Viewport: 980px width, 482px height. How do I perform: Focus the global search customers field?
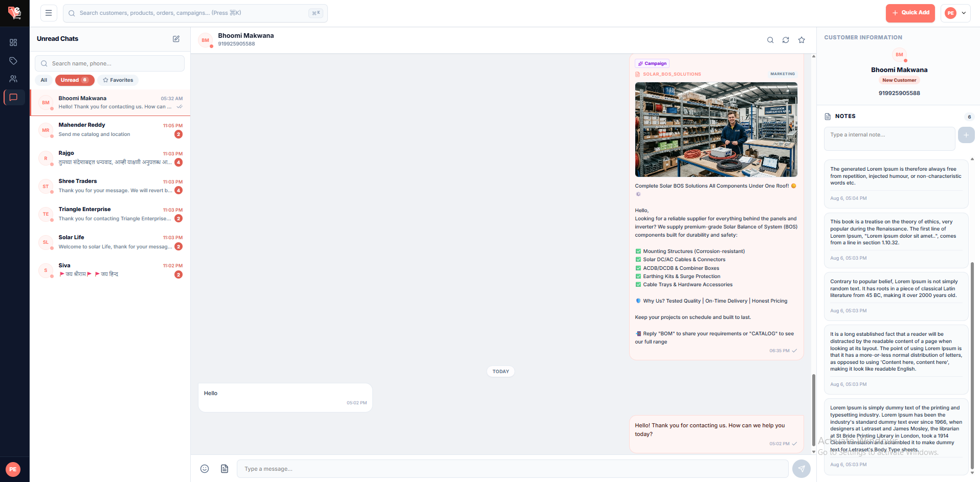[x=195, y=13]
